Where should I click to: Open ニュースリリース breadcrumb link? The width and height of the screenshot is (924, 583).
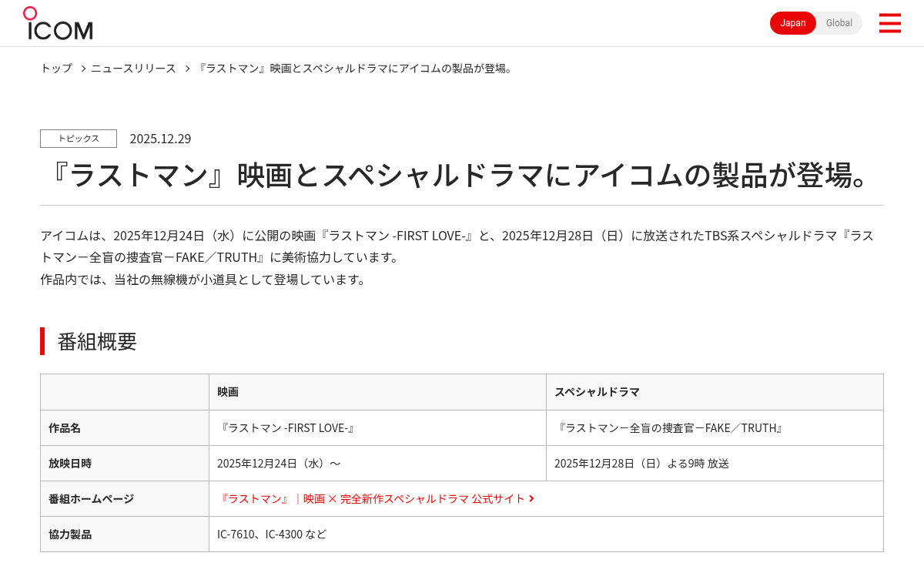pos(133,68)
